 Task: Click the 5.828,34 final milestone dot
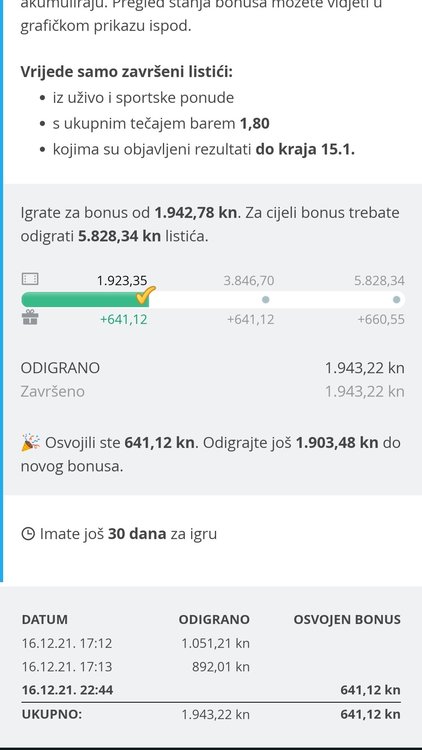pyautogui.click(x=396, y=300)
